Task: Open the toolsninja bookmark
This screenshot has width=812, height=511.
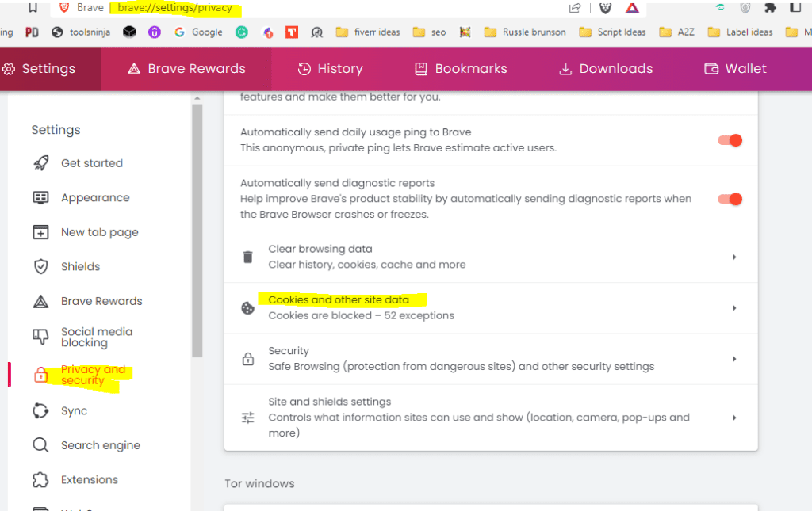Action: click(x=81, y=32)
